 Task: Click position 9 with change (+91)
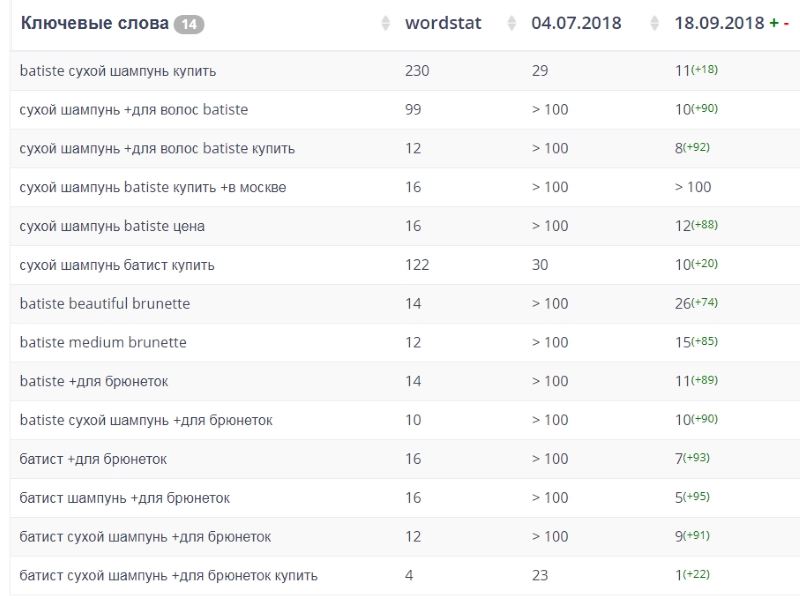(x=692, y=536)
